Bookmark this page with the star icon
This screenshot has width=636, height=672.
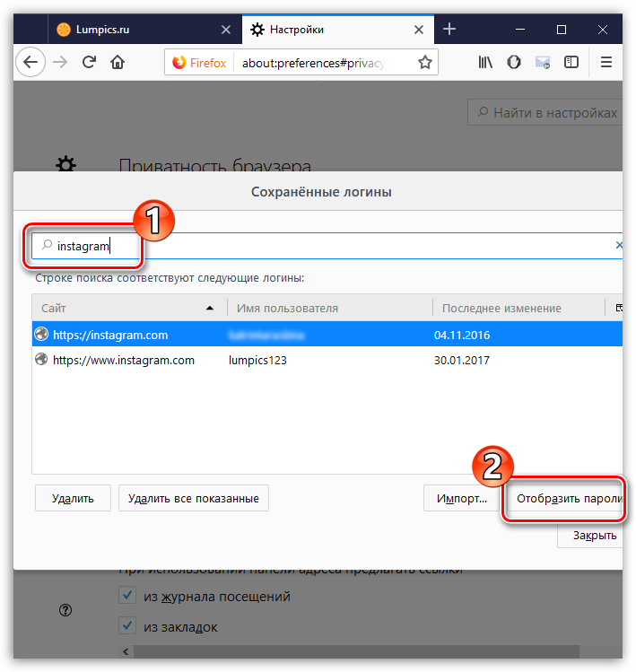[x=424, y=63]
